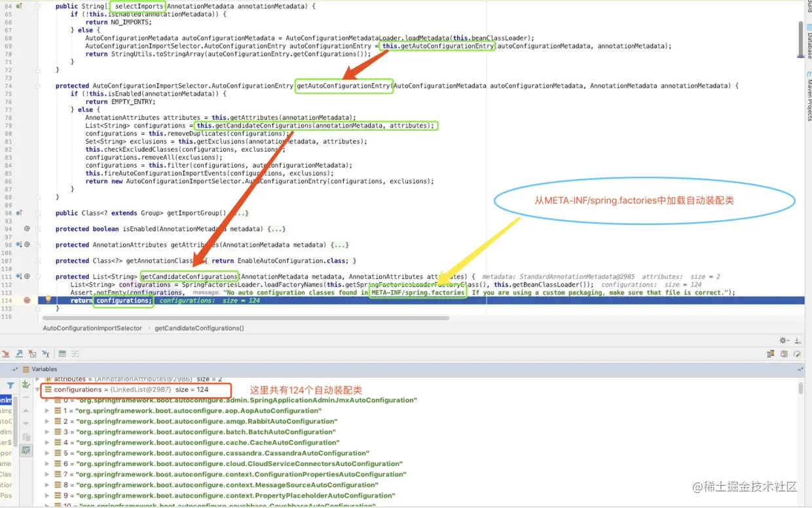Screen dimensions: 812x508
Task: Open the debug panel settings gear
Action: (784, 340)
